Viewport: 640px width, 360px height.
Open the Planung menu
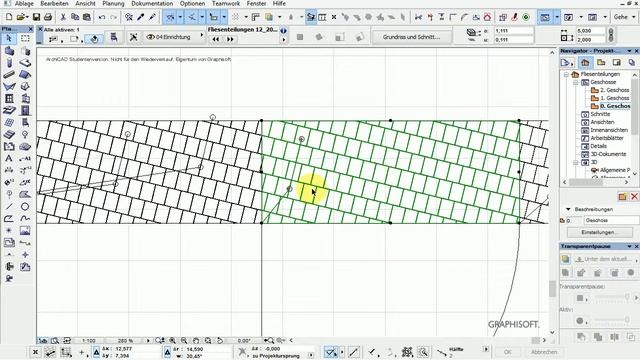tap(113, 4)
